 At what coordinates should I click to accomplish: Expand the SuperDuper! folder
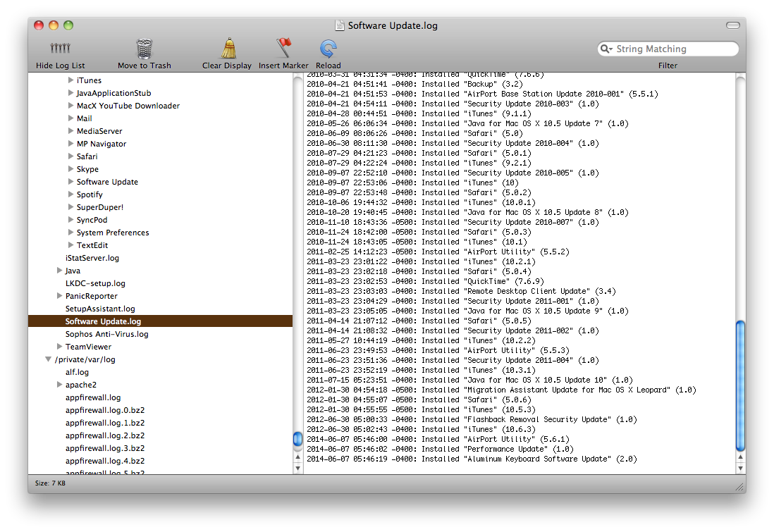click(x=70, y=206)
